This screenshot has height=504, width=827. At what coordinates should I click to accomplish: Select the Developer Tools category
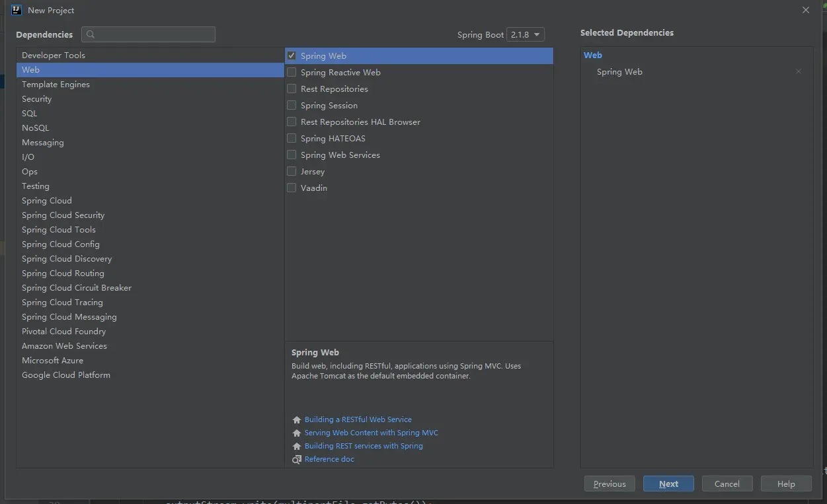click(150, 55)
